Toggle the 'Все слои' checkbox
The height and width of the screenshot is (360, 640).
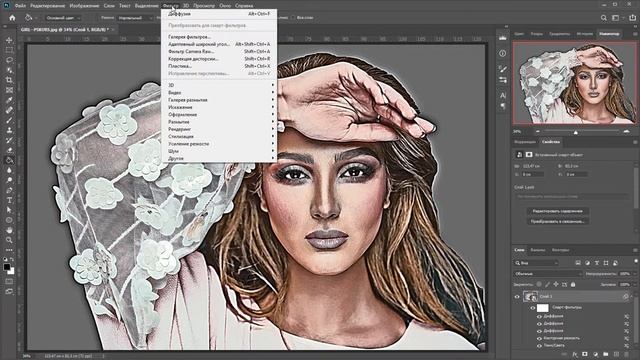tap(293, 18)
